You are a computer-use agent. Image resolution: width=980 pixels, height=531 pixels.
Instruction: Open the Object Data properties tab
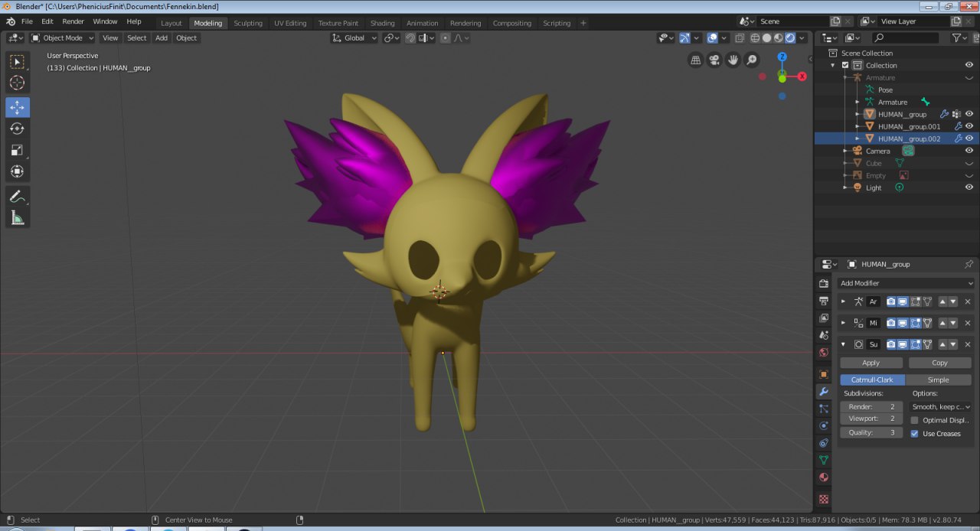pyautogui.click(x=824, y=460)
